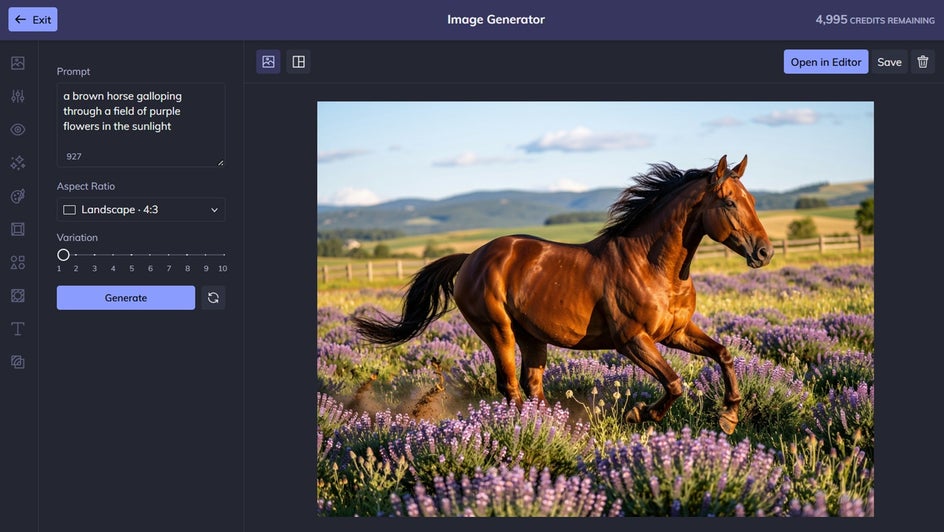The image size is (944, 532).
Task: Click the eye icon in the sidebar
Action: [x=17, y=129]
